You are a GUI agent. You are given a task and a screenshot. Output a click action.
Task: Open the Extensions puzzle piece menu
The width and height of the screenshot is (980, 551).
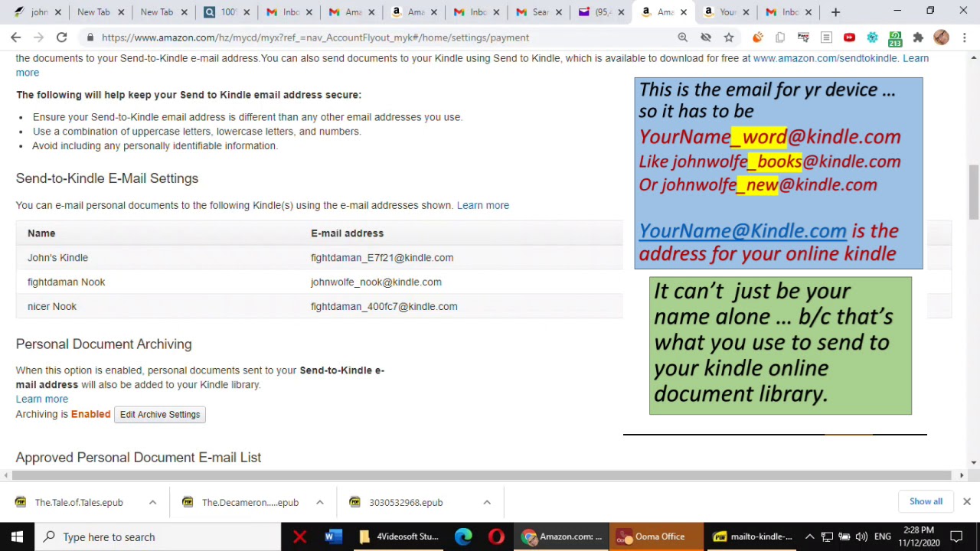coord(918,37)
